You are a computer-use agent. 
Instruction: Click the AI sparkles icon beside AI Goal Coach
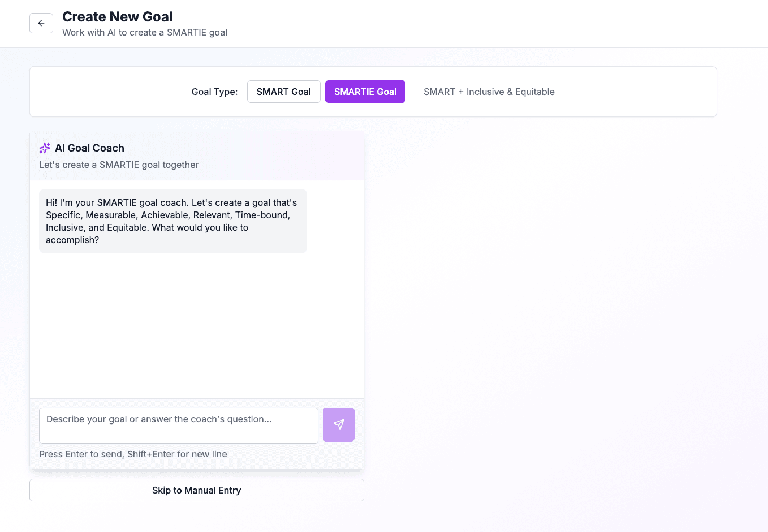44,148
